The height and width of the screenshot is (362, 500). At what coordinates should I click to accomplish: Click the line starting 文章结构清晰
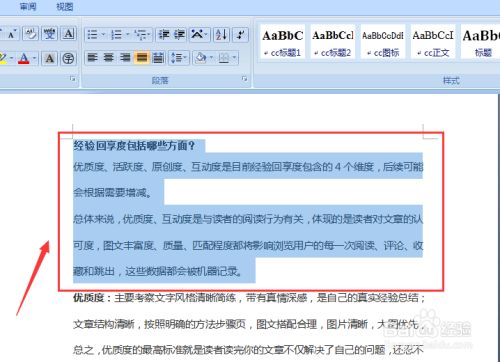(x=248, y=324)
